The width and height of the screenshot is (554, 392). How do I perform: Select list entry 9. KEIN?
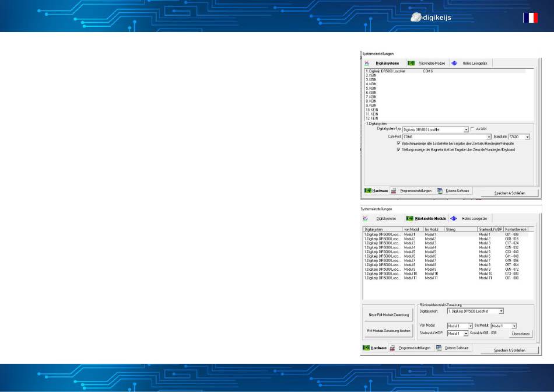click(x=371, y=106)
